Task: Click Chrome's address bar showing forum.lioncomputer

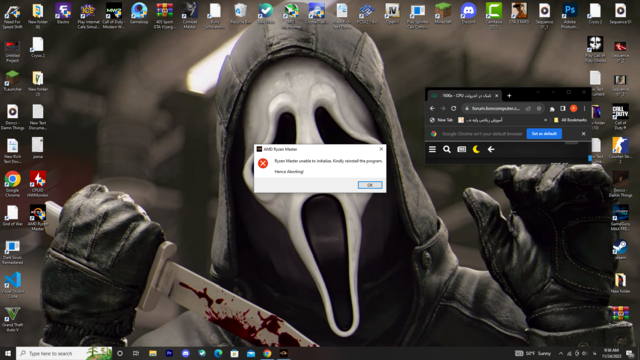Action: point(496,109)
